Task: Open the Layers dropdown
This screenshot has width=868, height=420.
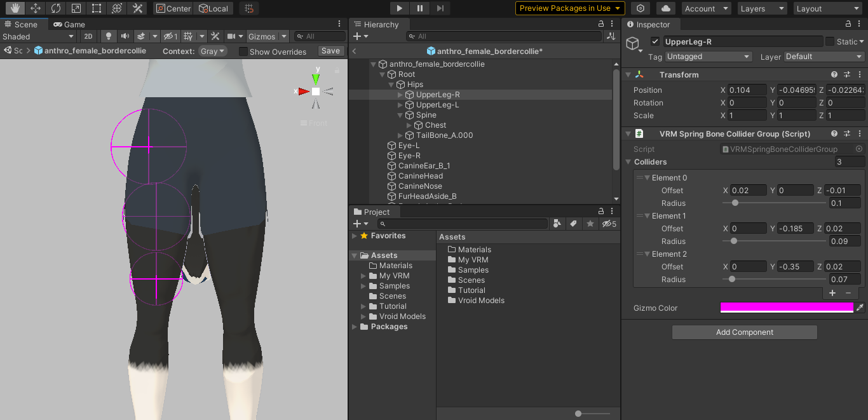Action: point(763,8)
